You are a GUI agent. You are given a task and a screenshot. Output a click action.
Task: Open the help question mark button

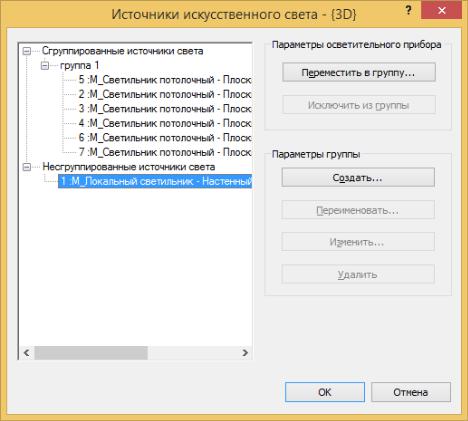click(408, 10)
